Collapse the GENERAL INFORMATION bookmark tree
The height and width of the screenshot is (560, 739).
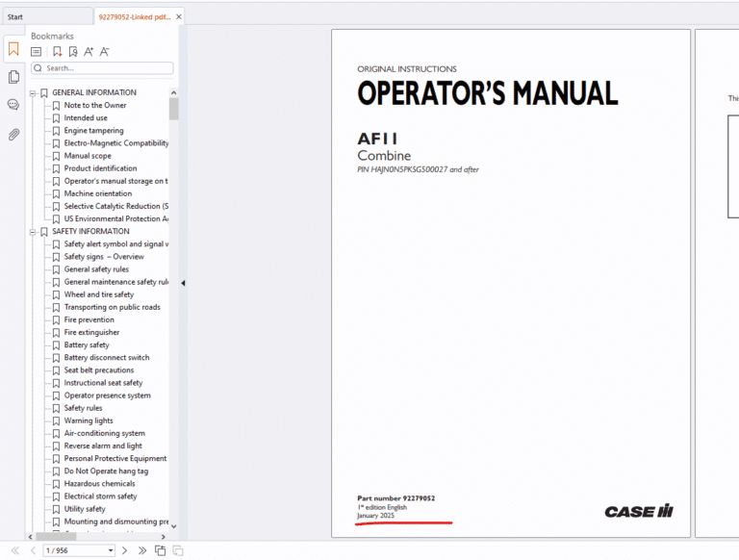tap(33, 93)
